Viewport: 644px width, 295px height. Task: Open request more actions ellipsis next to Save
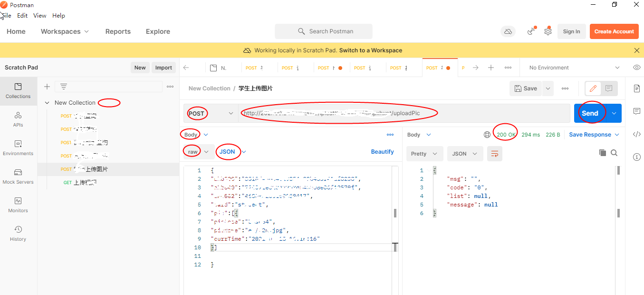(565, 88)
